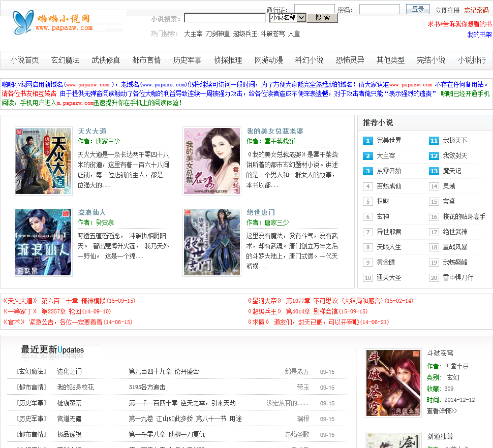Image resolution: width=493 pixels, height=448 pixels.
Task: Open the 小说名称 search type dropdown
Action: [x=288, y=18]
